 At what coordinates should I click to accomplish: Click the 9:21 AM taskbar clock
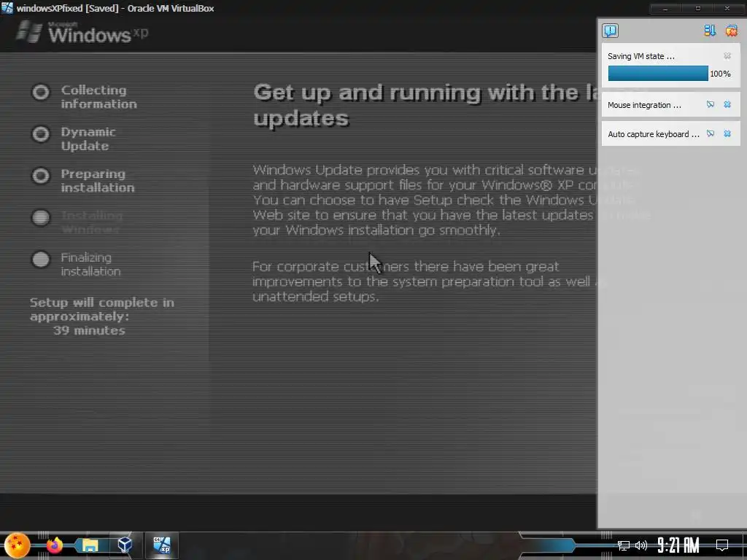coord(678,545)
